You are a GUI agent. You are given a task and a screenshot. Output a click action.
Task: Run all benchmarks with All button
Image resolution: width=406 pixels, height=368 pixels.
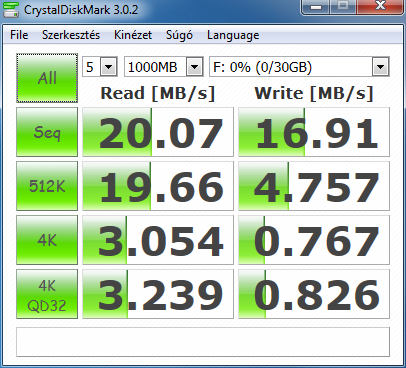(47, 78)
